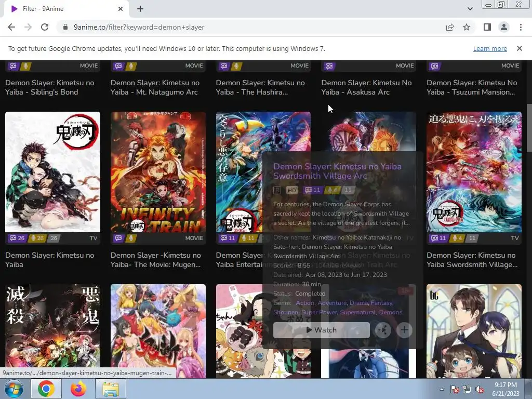Image resolution: width=532 pixels, height=399 pixels.
Task: Add to list with plus icon
Action: [x=404, y=330]
